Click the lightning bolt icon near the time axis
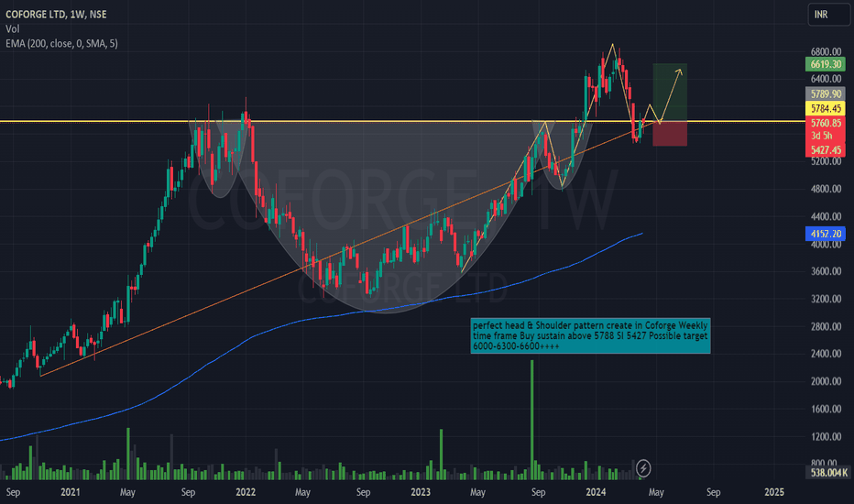Viewport: 854px width, 504px height. point(643,468)
